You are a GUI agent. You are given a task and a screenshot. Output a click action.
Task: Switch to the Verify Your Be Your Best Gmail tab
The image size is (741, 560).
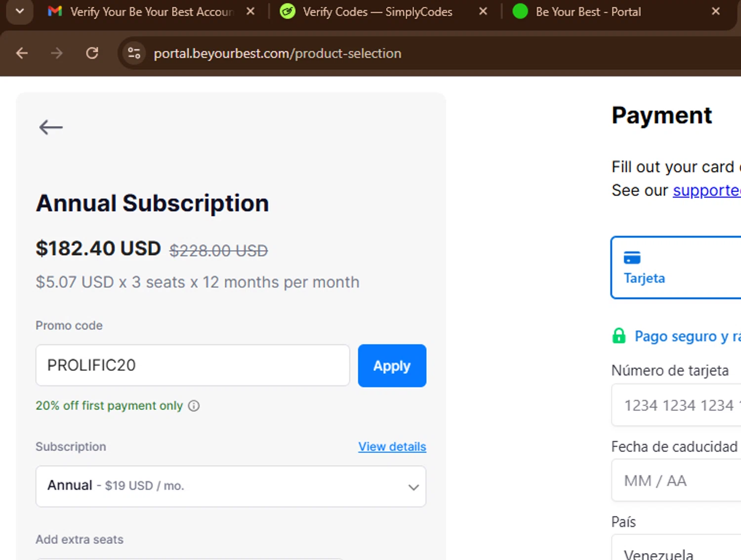152,12
